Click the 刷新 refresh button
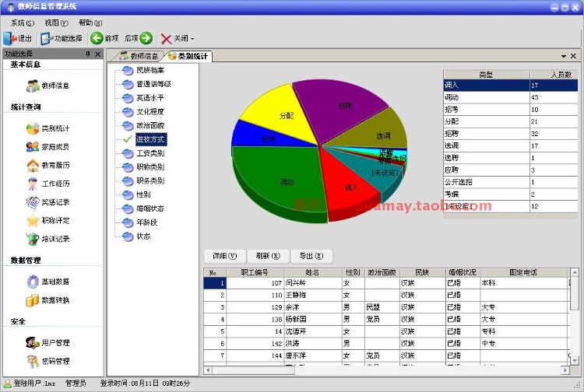 click(x=268, y=256)
